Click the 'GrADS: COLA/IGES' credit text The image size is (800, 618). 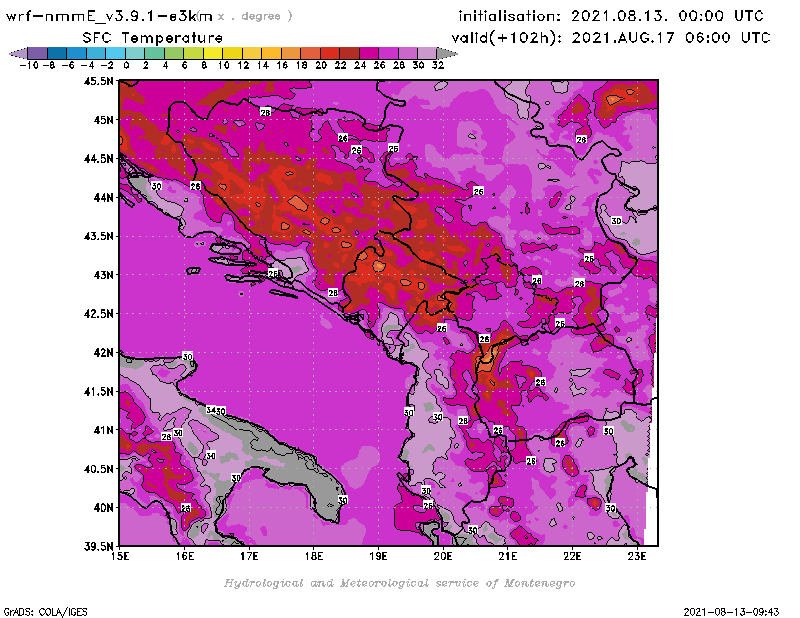click(x=45, y=612)
